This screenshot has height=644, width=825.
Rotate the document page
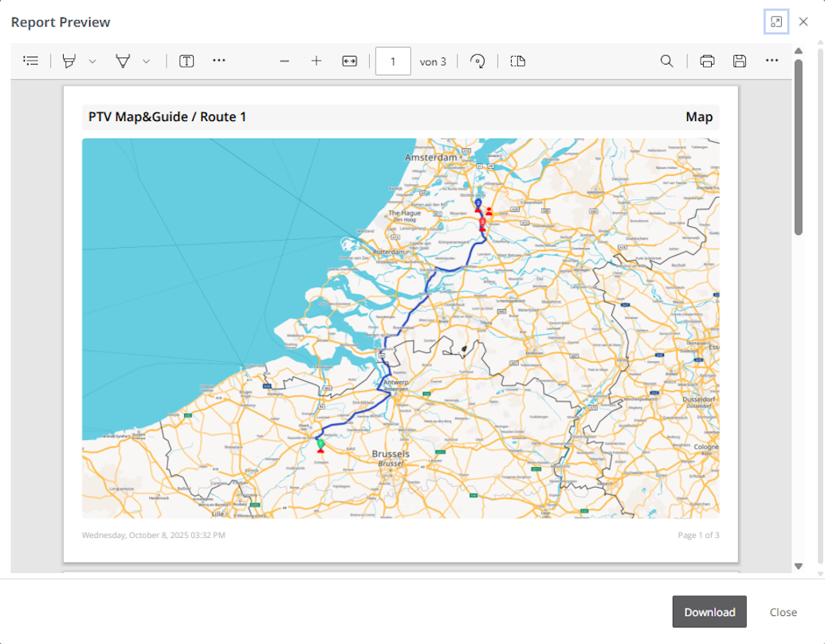(x=477, y=61)
